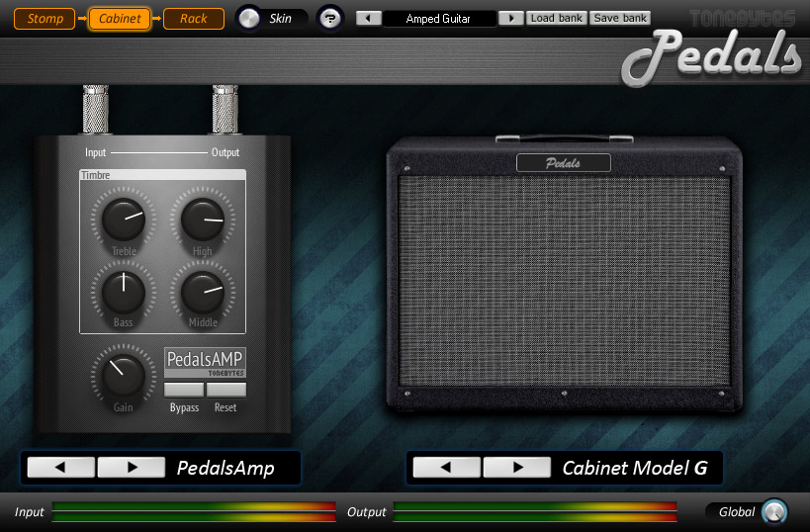
Task: Switch to next amp model for PedalsAmp
Action: pyautogui.click(x=131, y=468)
